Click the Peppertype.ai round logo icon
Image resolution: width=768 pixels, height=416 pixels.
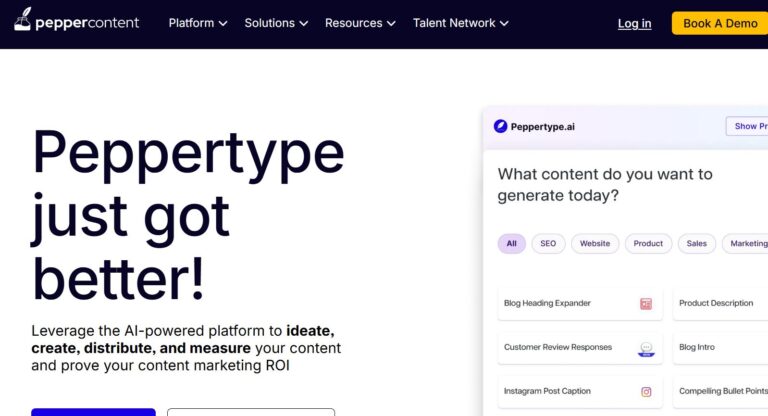(500, 126)
